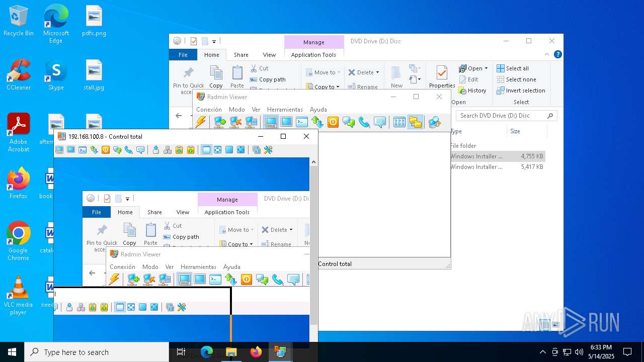Click the get remote clipboard icon in Control total

point(179,150)
